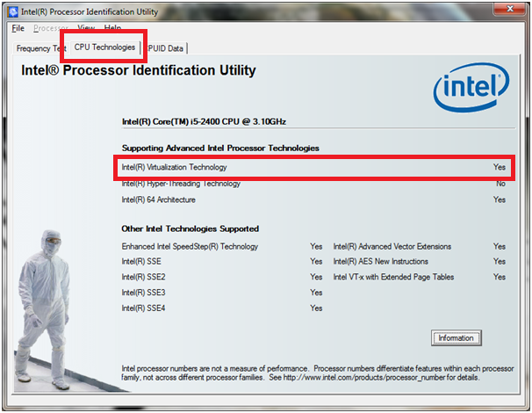
Task: Switch to the Frequency Test tab
Action: [x=41, y=48]
